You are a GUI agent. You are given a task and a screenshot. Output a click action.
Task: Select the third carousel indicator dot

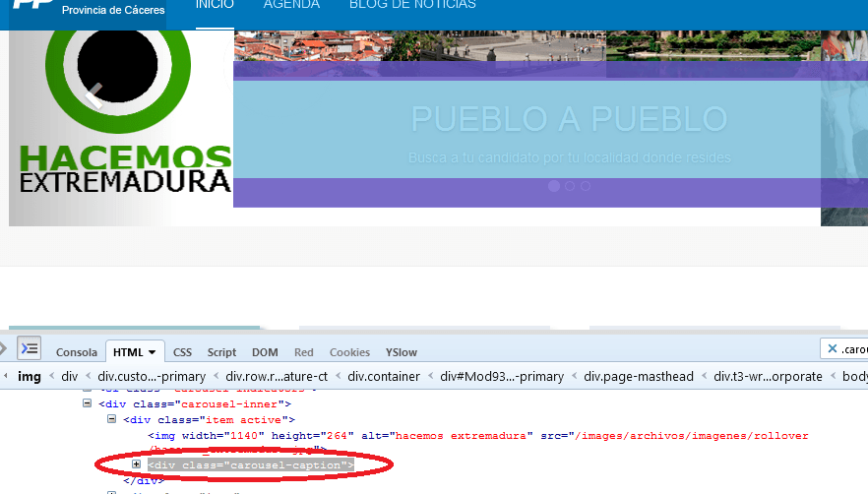(x=586, y=186)
